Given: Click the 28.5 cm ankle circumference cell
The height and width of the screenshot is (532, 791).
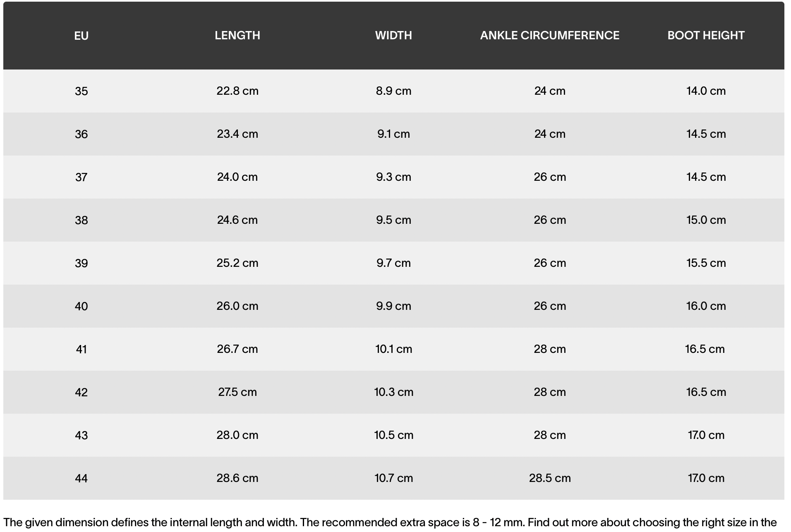Looking at the screenshot, I should [549, 478].
